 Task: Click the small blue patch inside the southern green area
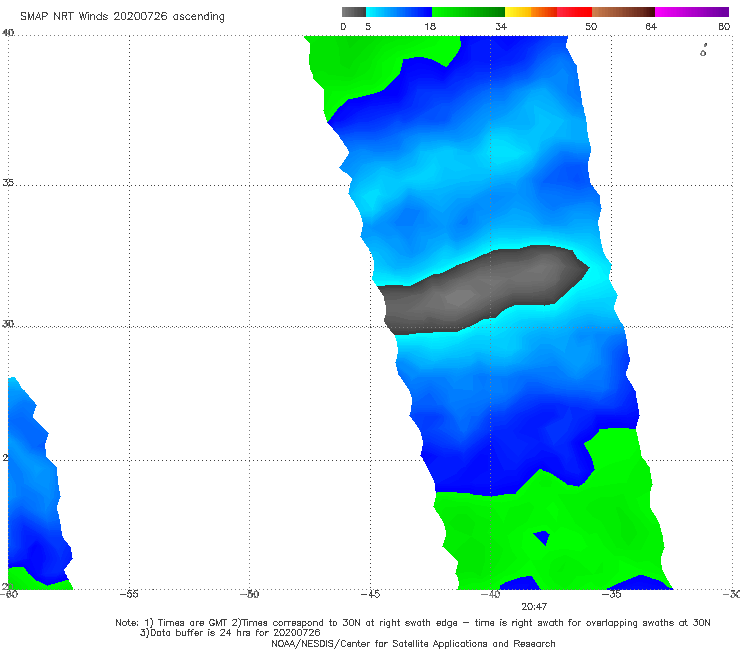click(x=542, y=537)
